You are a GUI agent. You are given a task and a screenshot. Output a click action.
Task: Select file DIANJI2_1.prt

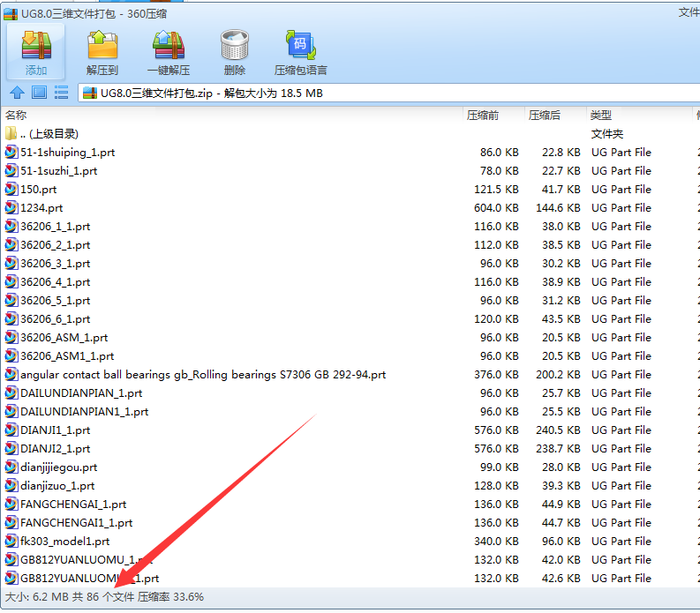pos(55,448)
